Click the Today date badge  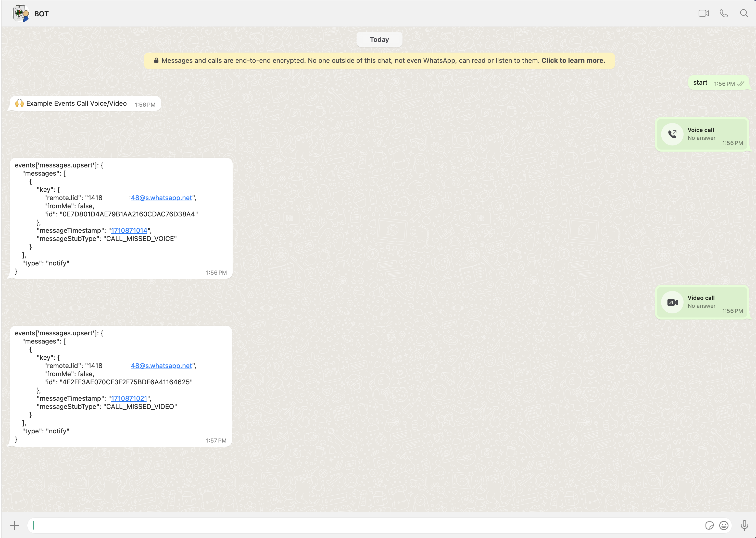(379, 39)
